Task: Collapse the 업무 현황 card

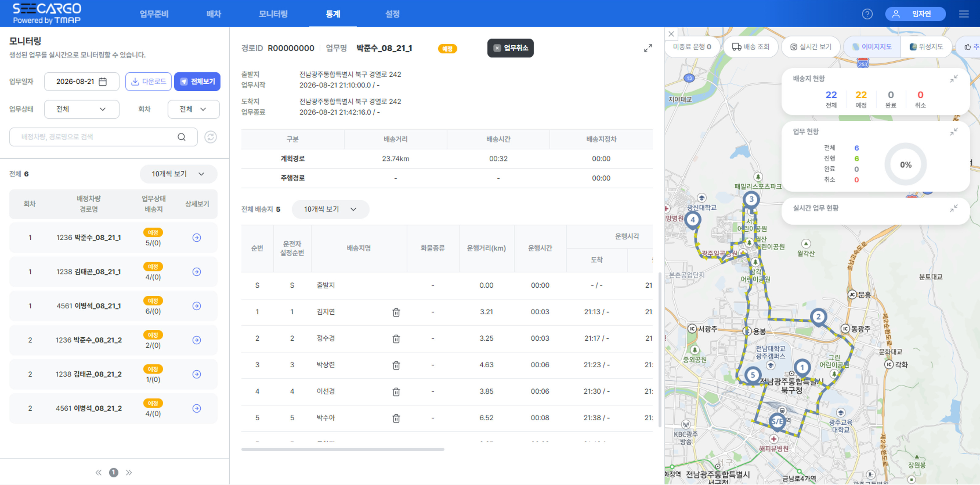Action: (x=953, y=132)
